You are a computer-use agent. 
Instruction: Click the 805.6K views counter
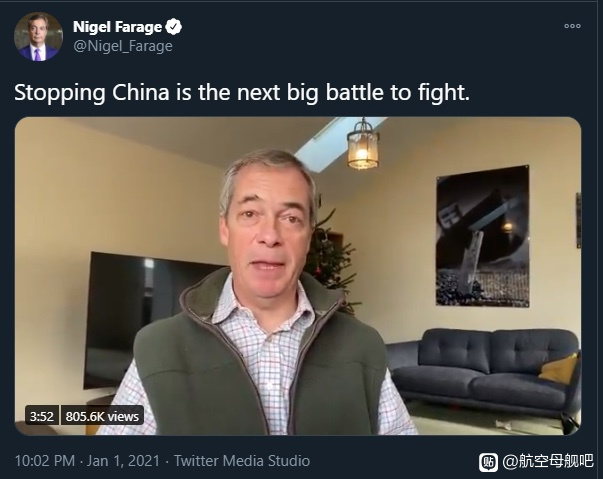(x=102, y=416)
